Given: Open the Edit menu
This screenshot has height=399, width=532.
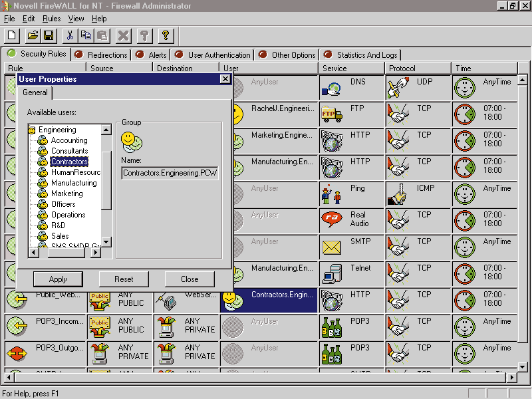Looking at the screenshot, I should click(x=29, y=19).
